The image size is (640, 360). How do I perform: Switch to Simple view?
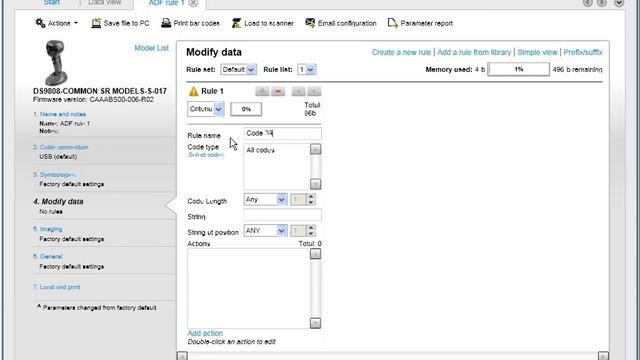[x=537, y=52]
